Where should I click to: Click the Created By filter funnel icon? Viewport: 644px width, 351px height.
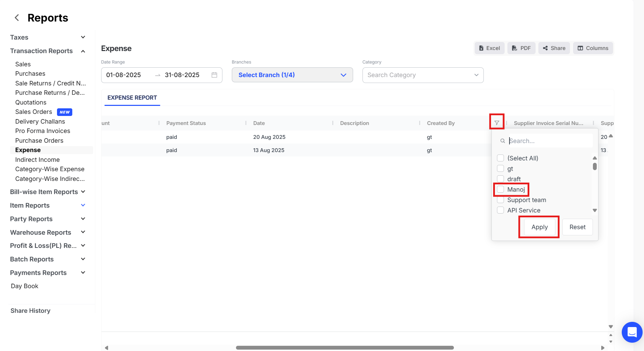pyautogui.click(x=497, y=123)
